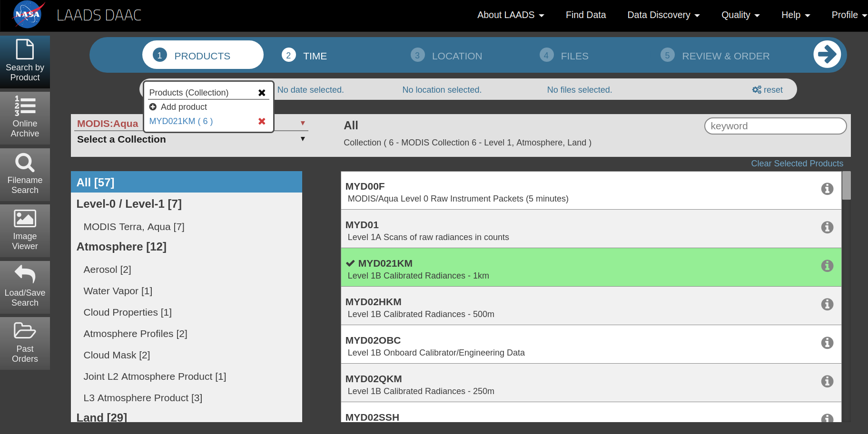Screen dimensions: 868x434
Task: Click reset search settings
Action: coord(767,90)
